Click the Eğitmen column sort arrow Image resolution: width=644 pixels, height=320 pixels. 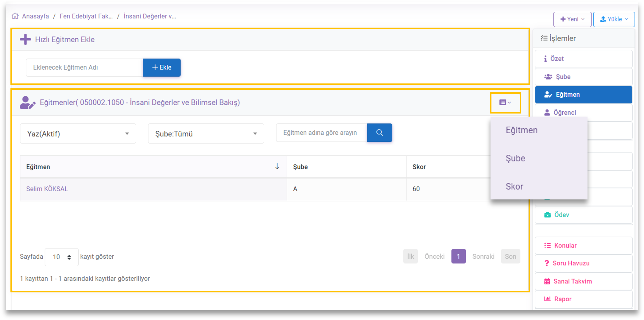277,166
